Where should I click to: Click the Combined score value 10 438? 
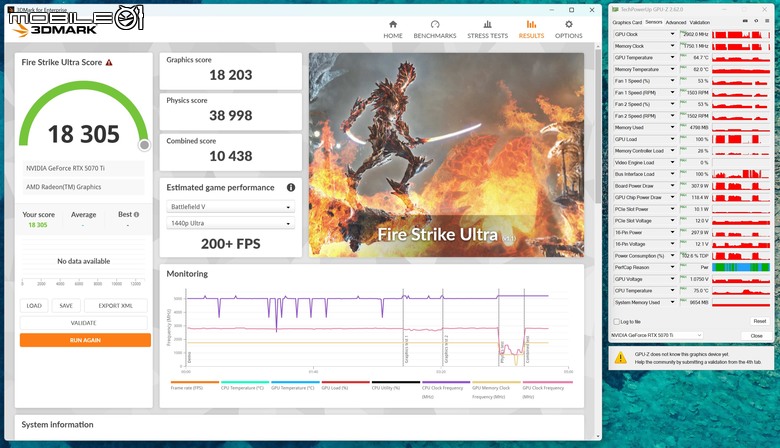click(230, 156)
